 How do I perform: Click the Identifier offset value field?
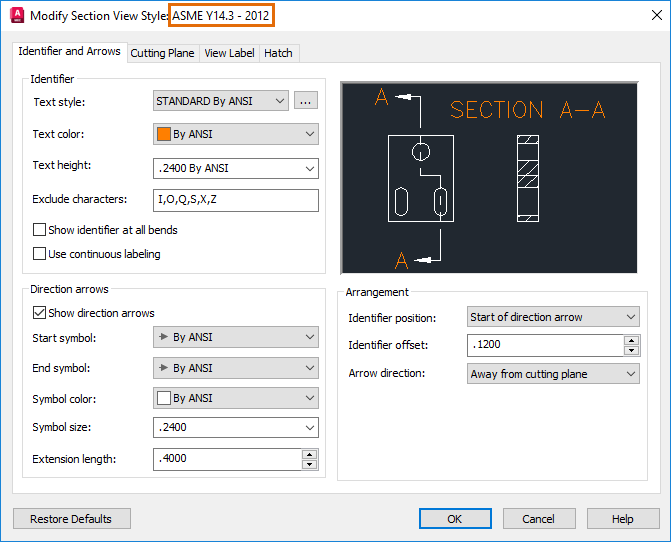tap(546, 345)
